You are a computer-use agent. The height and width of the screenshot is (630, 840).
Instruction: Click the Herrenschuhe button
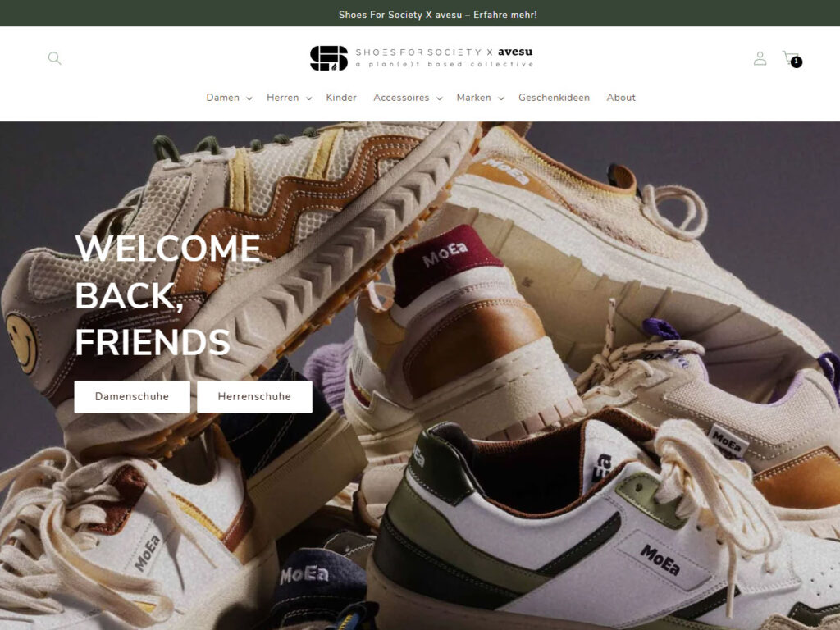click(x=254, y=397)
